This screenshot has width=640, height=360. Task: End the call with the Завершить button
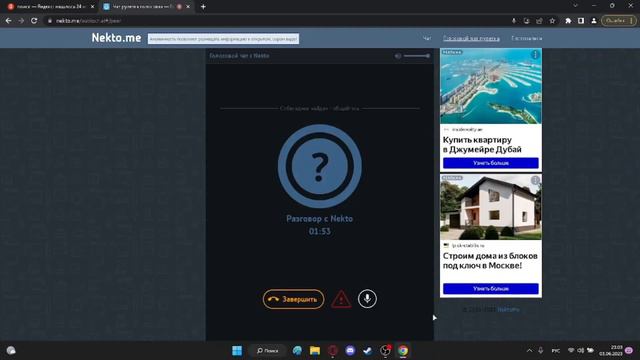(x=293, y=299)
